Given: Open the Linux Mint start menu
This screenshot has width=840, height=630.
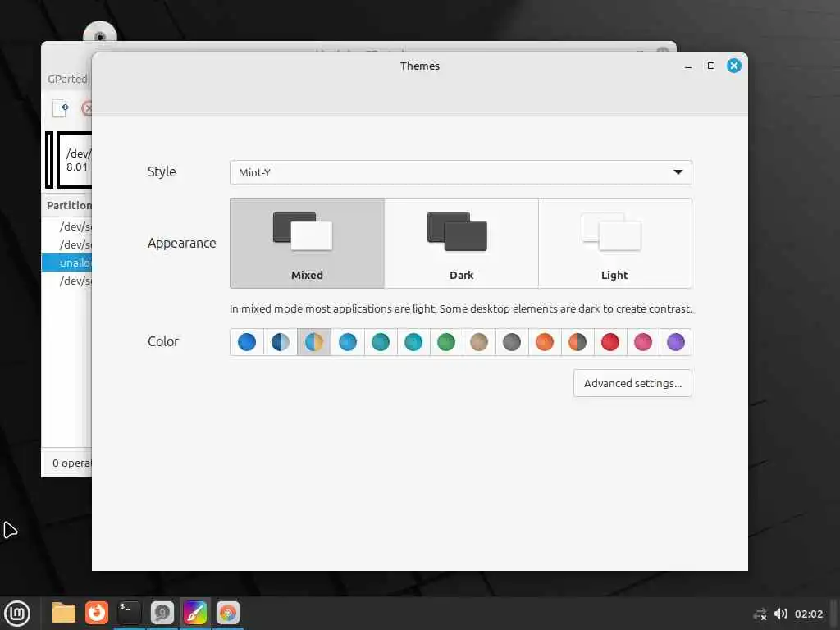Looking at the screenshot, I should [17, 614].
